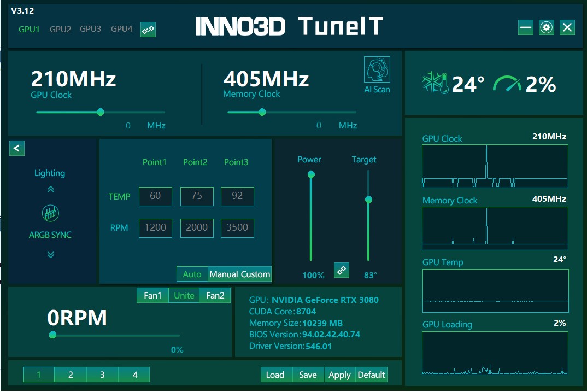
Task: Click the Point2 RPM field showing 2000
Action: point(197,228)
